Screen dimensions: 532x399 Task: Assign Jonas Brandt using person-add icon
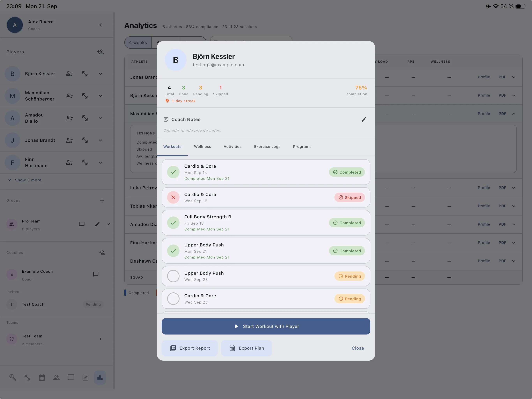69,140
